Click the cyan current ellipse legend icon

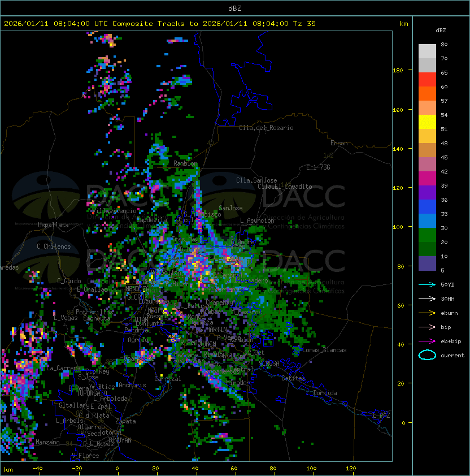coord(427,355)
